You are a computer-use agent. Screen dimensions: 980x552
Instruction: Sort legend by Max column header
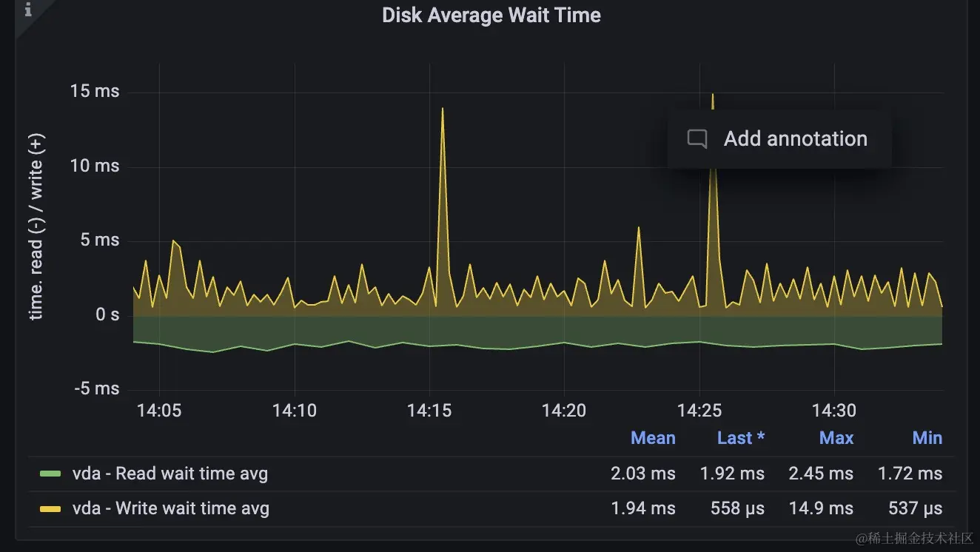(x=836, y=438)
